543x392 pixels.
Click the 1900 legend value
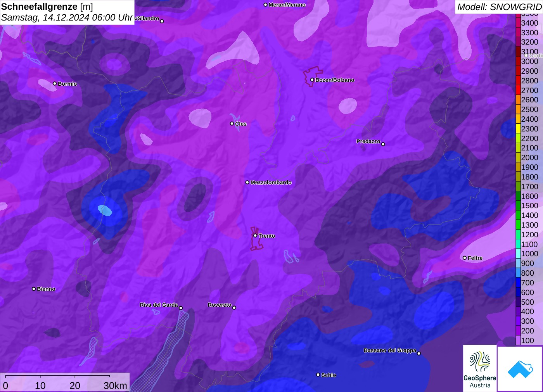pos(530,167)
